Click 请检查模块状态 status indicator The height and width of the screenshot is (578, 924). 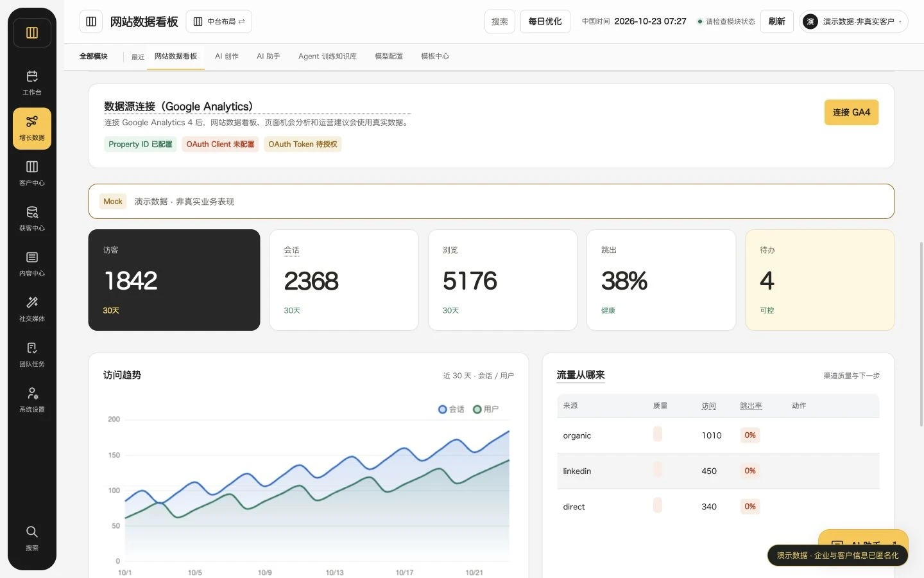[x=726, y=22]
